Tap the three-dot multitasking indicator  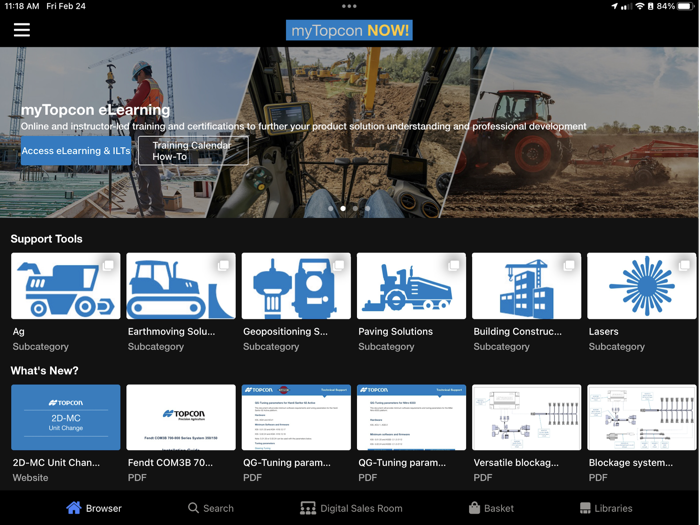(x=349, y=6)
